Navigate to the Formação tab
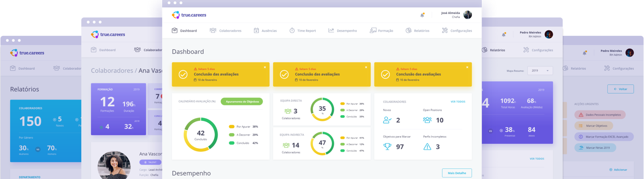This screenshot has width=644, height=179. pos(381,31)
